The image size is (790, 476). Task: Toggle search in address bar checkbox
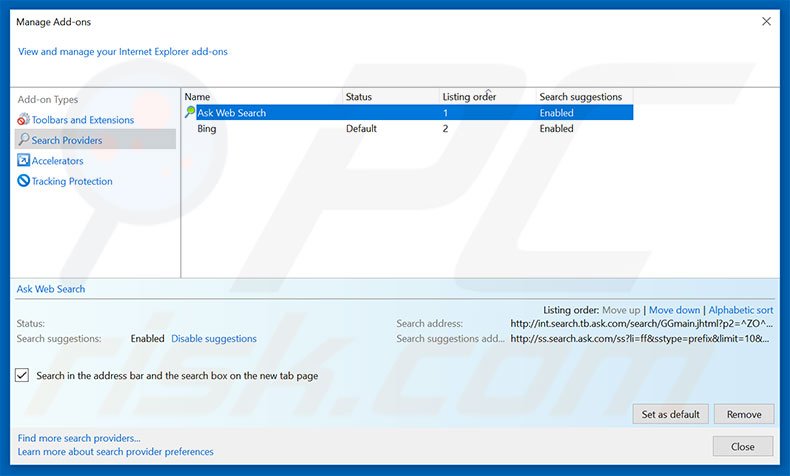point(22,375)
